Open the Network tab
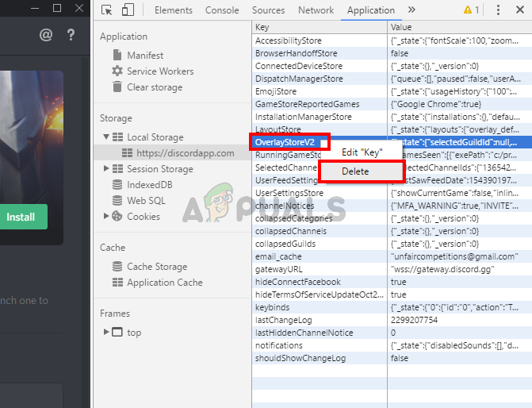This screenshot has height=408, width=532. (x=316, y=10)
